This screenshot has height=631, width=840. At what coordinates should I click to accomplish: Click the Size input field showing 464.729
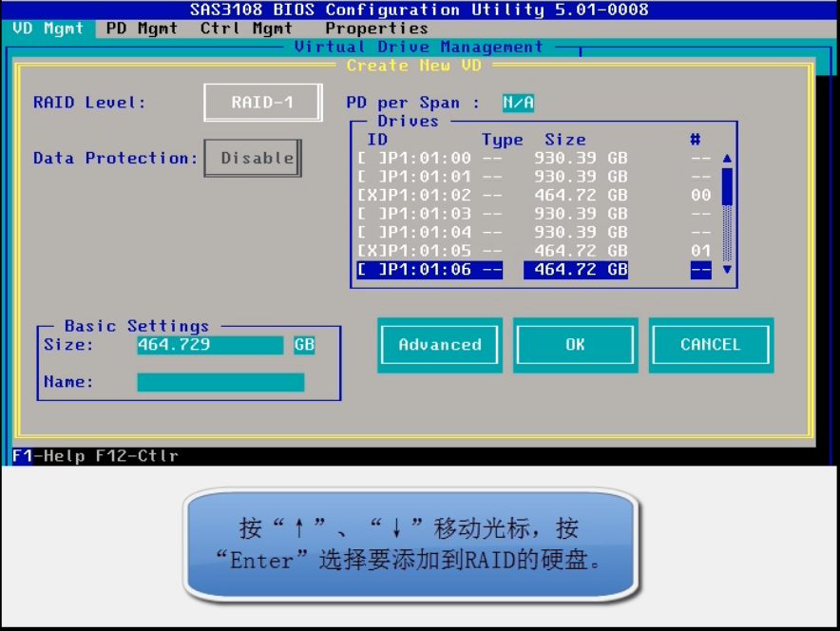point(210,345)
